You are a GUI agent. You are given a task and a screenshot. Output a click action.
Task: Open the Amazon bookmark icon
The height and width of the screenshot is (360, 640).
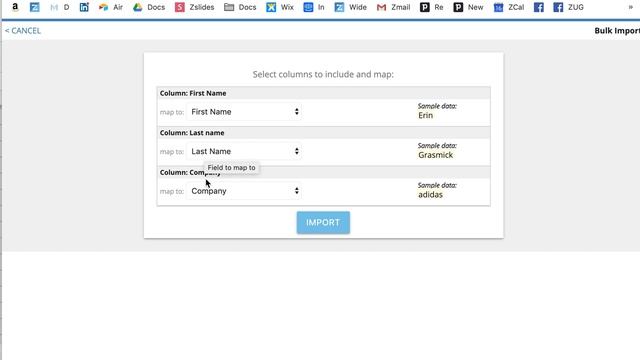[x=15, y=7]
